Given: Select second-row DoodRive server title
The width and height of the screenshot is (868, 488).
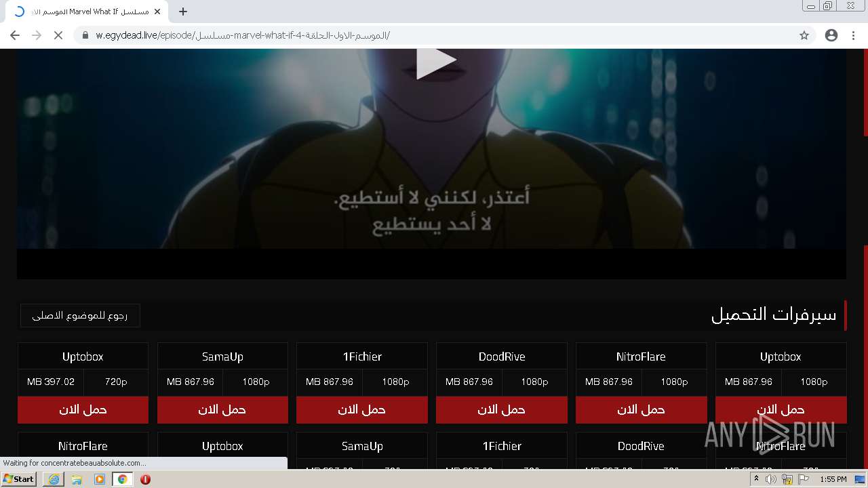Looking at the screenshot, I should click(x=641, y=446).
